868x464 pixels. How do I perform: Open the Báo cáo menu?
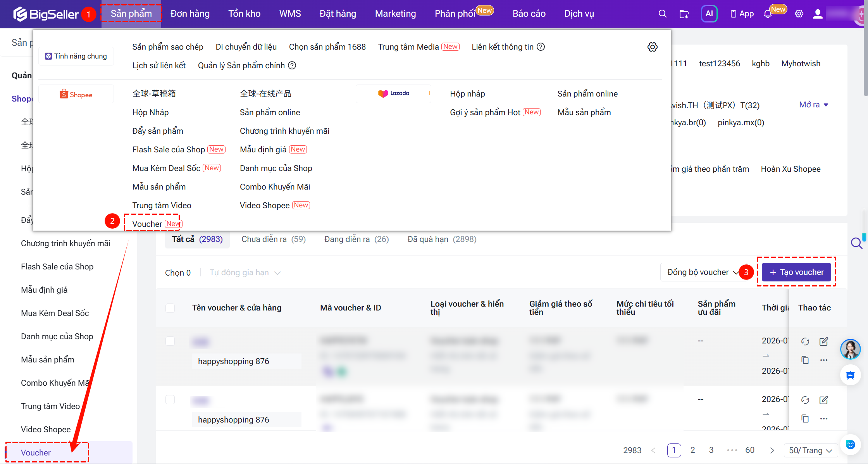(529, 14)
